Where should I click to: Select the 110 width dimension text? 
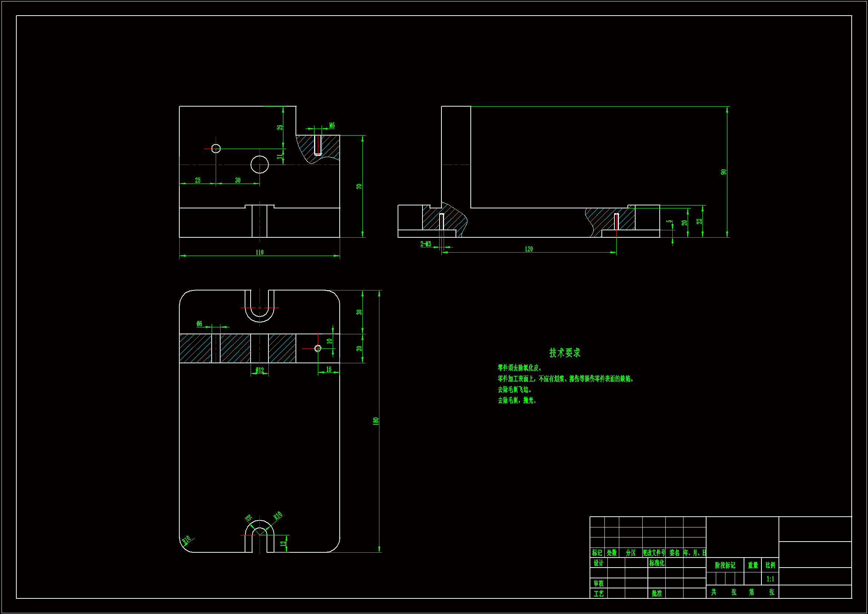[260, 252]
